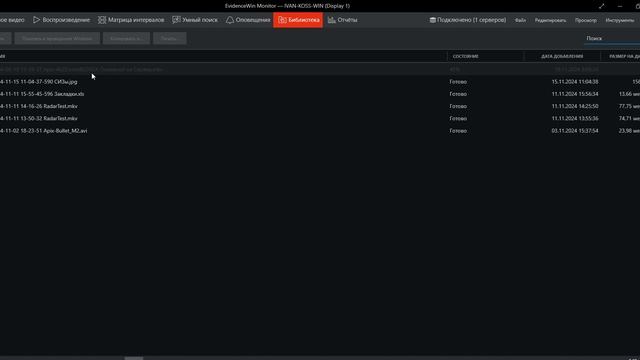Screen dimensions: 640x360
Task: Click the server database connection icon
Action: (x=433, y=20)
